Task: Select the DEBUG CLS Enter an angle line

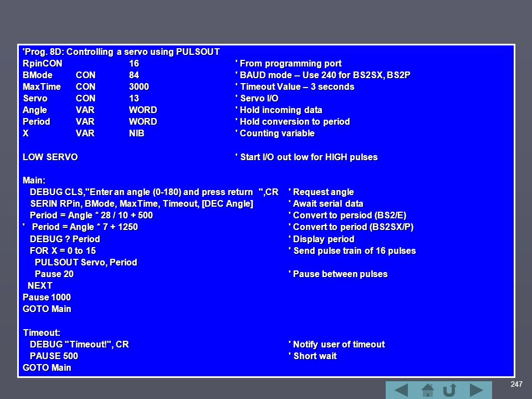Action: 154,192
